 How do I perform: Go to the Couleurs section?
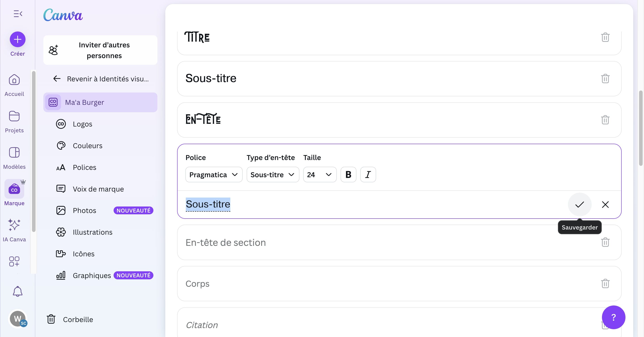pyautogui.click(x=87, y=145)
